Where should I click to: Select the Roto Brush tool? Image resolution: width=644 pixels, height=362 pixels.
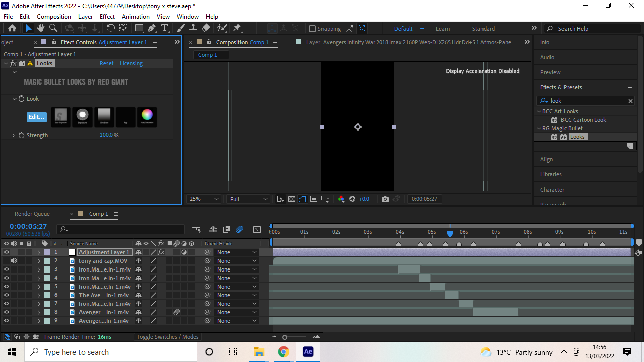tap(220, 28)
